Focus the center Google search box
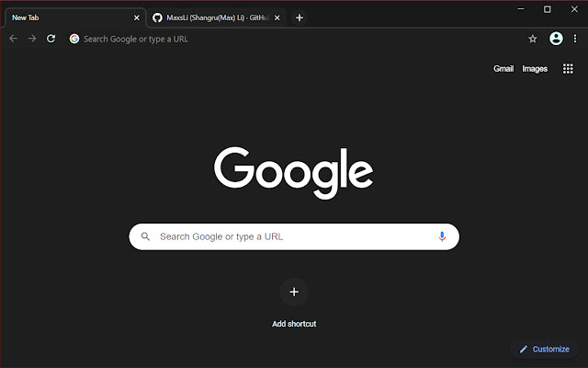 tap(294, 236)
